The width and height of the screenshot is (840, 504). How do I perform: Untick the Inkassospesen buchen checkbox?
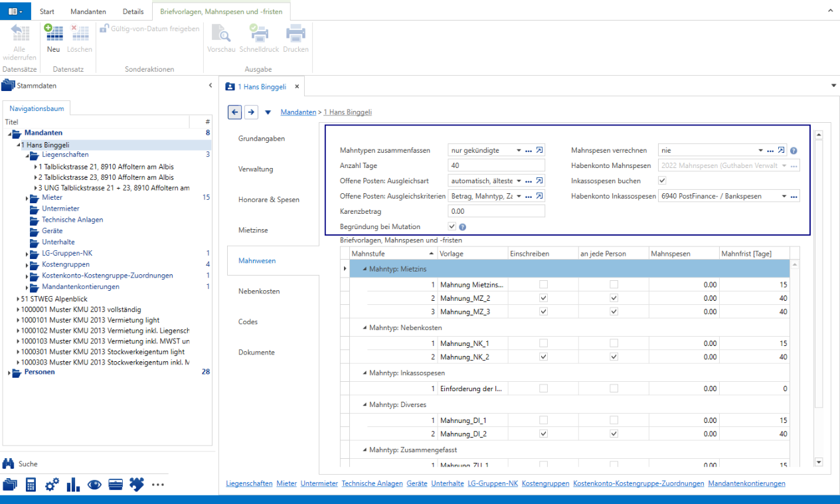pyautogui.click(x=662, y=181)
